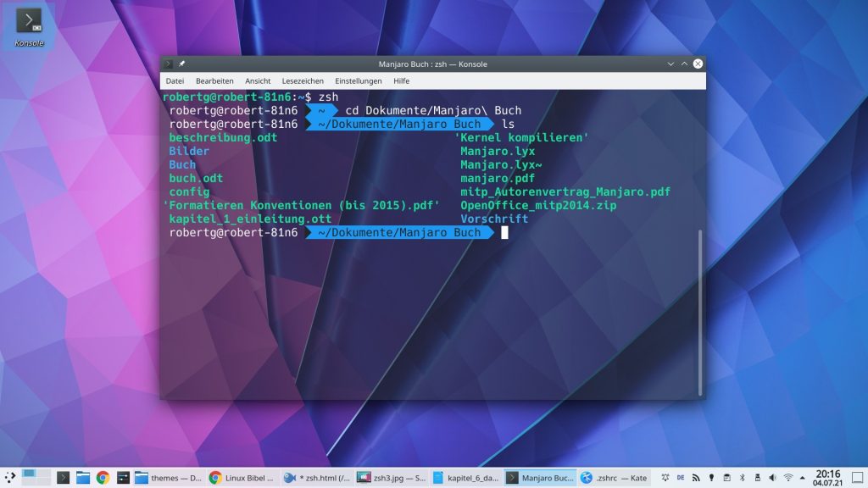Click 'kapitel_1_einleitung.ott' in the terminal listing

pyautogui.click(x=250, y=219)
